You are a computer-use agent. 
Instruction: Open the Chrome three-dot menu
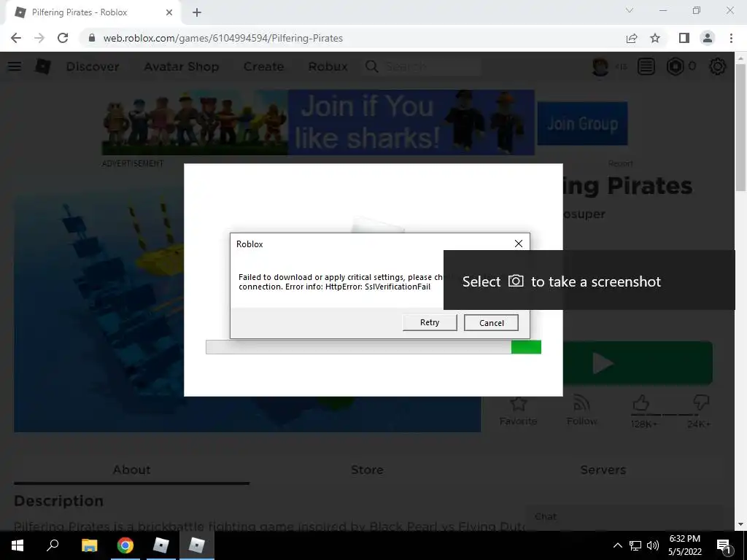pyautogui.click(x=731, y=38)
